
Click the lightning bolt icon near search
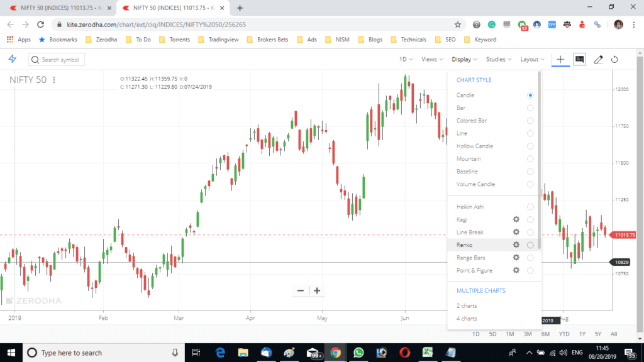[x=13, y=59]
